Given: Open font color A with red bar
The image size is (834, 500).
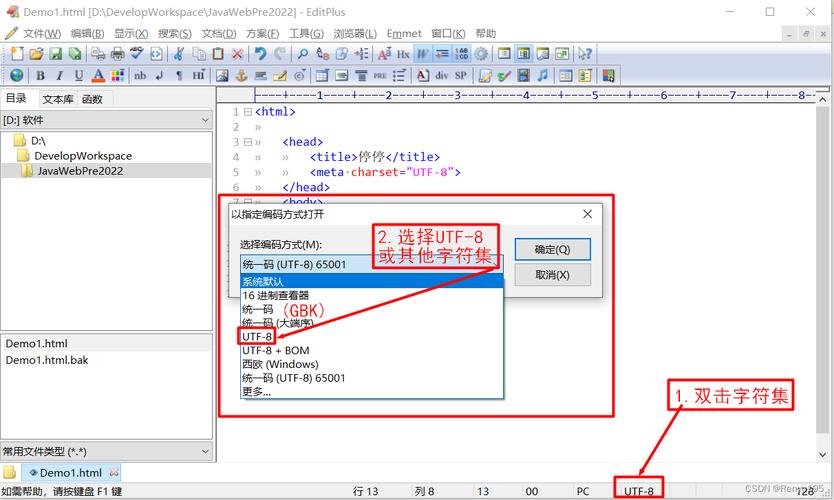Looking at the screenshot, I should click(x=98, y=75).
